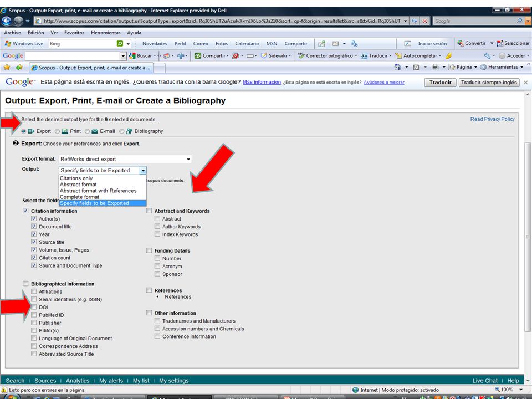This screenshot has height=399, width=532.
Task: Expand the Google toolbar search box dropdown
Action: click(x=123, y=55)
